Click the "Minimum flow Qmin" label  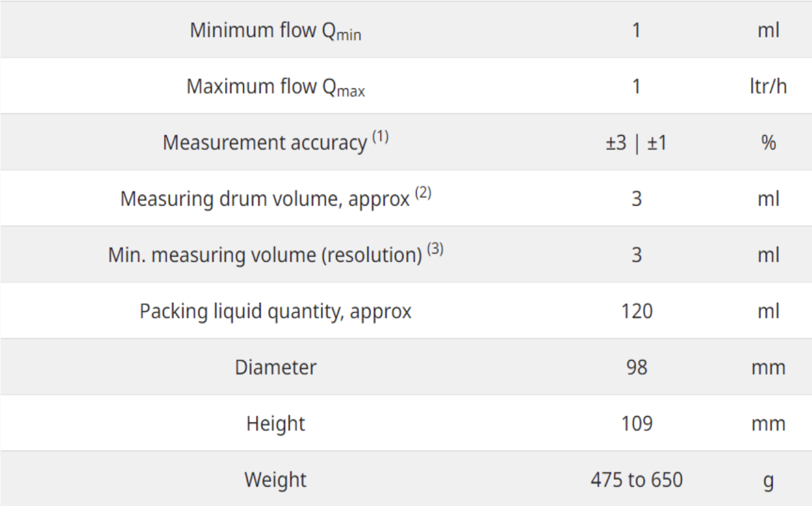[x=275, y=30]
